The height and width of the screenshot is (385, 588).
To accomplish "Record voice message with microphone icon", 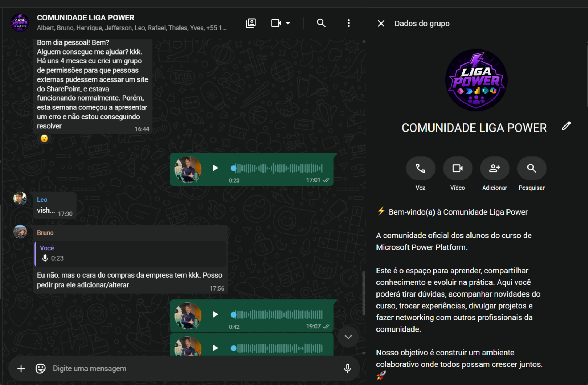I will click(348, 369).
